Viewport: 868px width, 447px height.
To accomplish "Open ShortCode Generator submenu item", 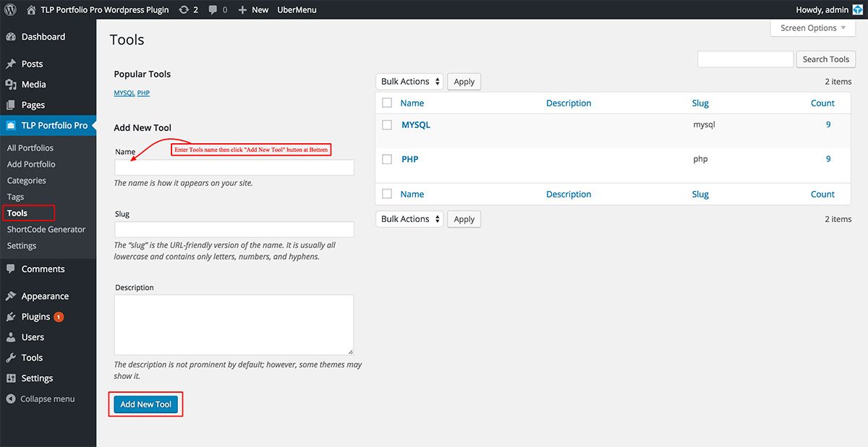I will click(x=46, y=229).
